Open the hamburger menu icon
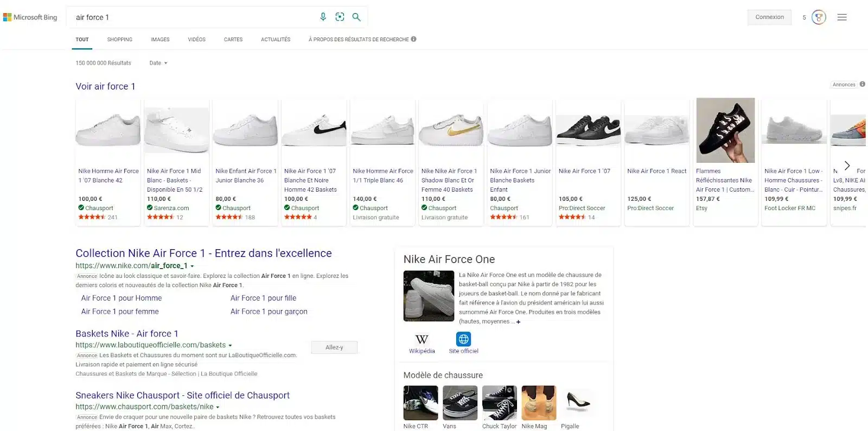The width and height of the screenshot is (868, 431). 842,17
